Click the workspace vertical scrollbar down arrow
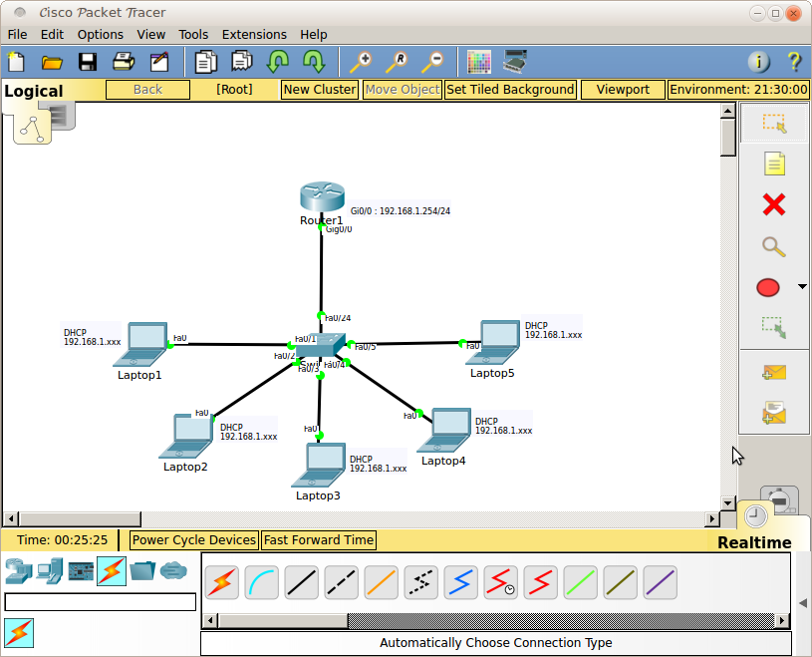 click(x=728, y=502)
